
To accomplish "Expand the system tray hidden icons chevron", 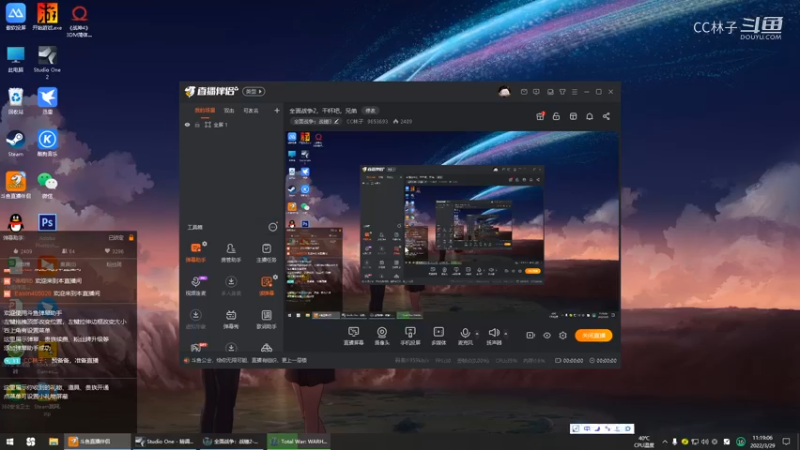I will (664, 441).
